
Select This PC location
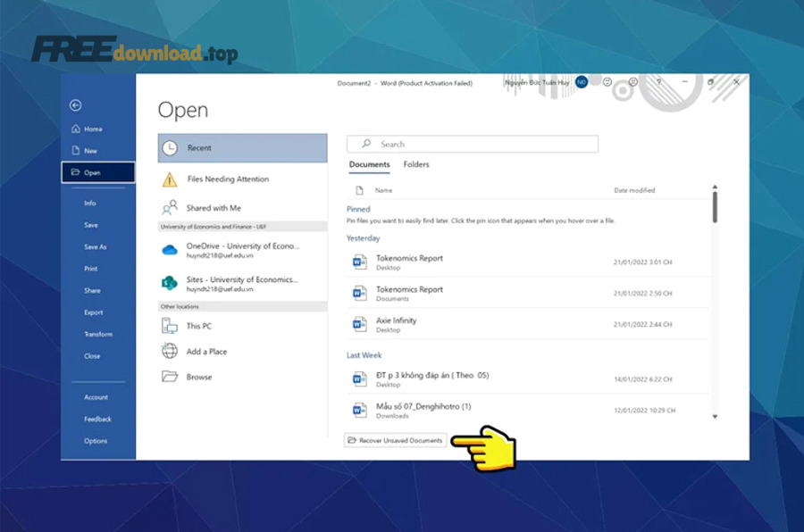tap(242, 326)
